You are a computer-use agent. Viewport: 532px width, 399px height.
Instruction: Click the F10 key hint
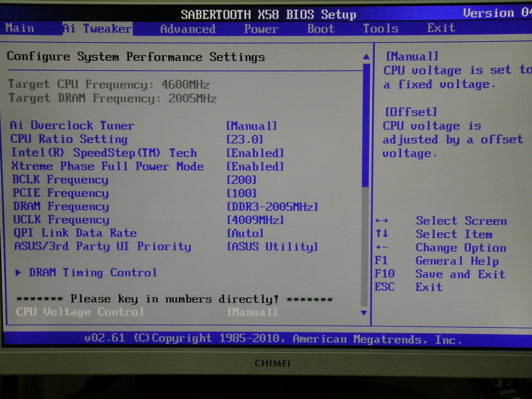384,273
